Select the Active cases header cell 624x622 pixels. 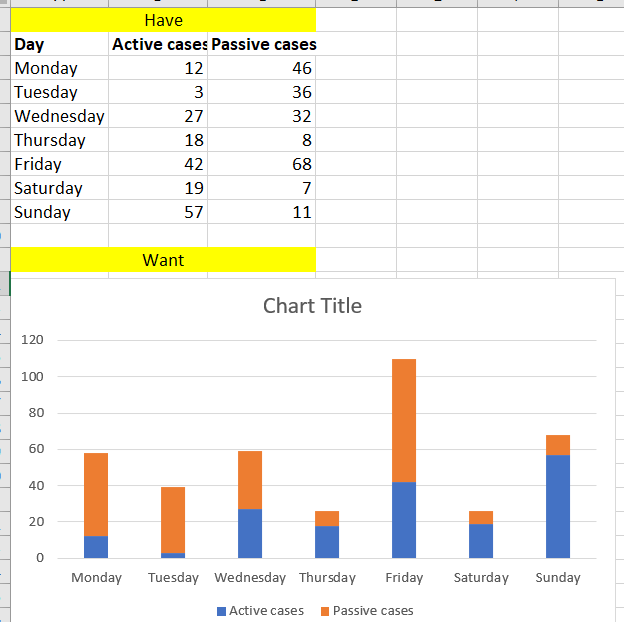159,44
